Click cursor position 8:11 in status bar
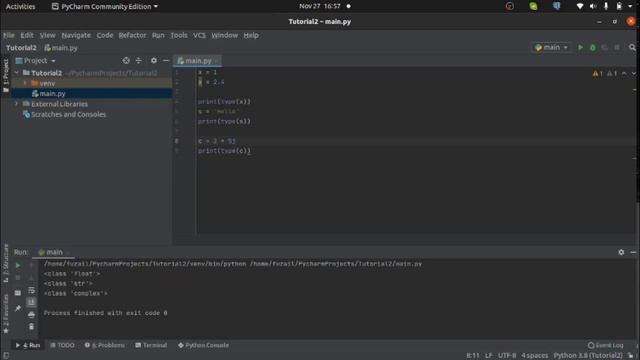The image size is (640, 360). point(473,356)
